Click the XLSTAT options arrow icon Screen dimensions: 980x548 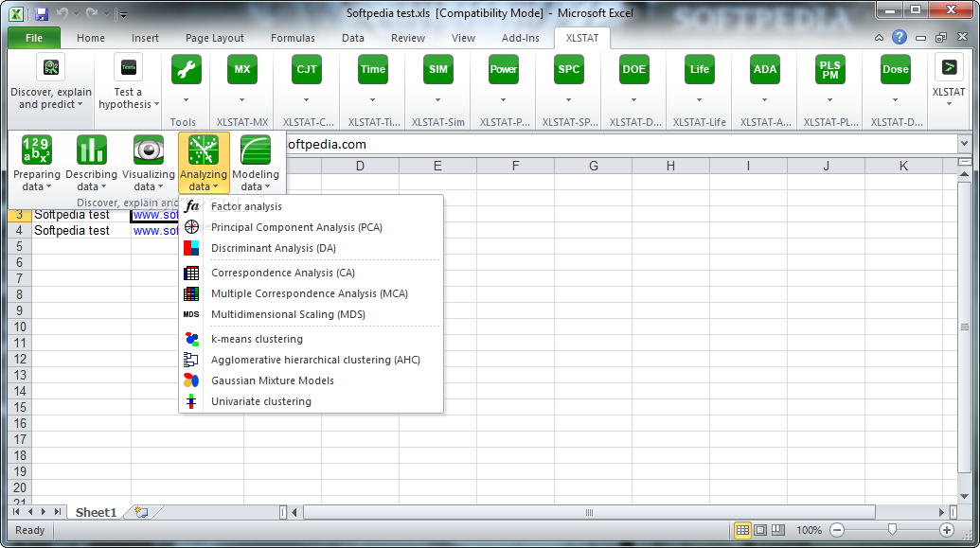[949, 67]
